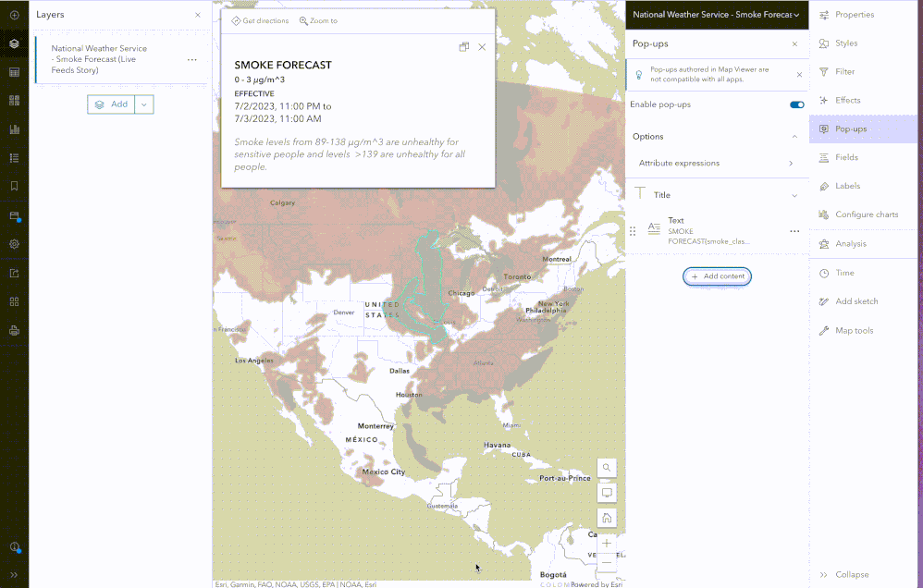Viewport: 923px width, 588px height.
Task: Close the Pop-ups panel
Action: (794, 43)
